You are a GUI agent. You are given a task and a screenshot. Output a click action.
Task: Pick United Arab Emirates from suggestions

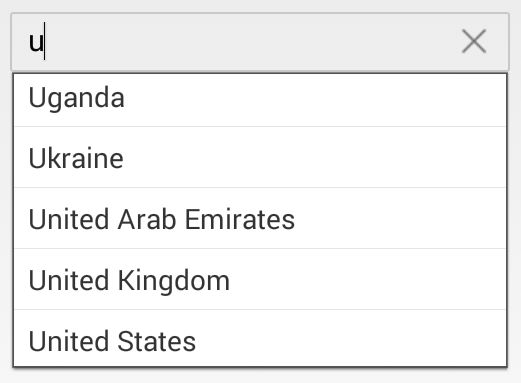[x=260, y=218]
